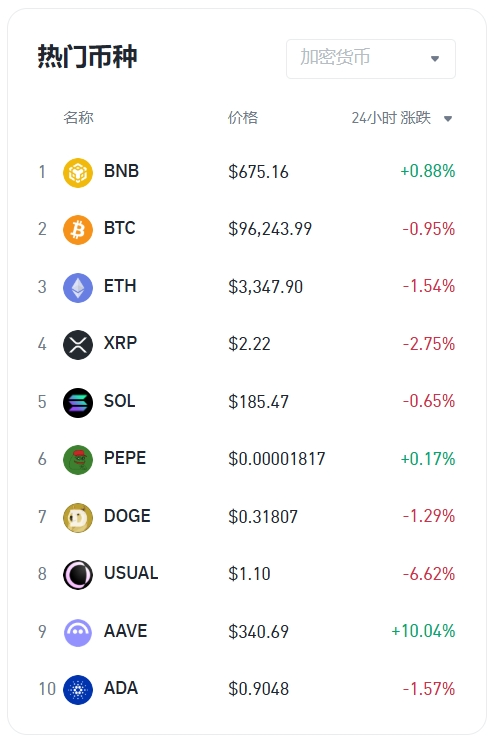Select the AAVE price $340.69
This screenshot has height=742, width=495.
coord(258,632)
